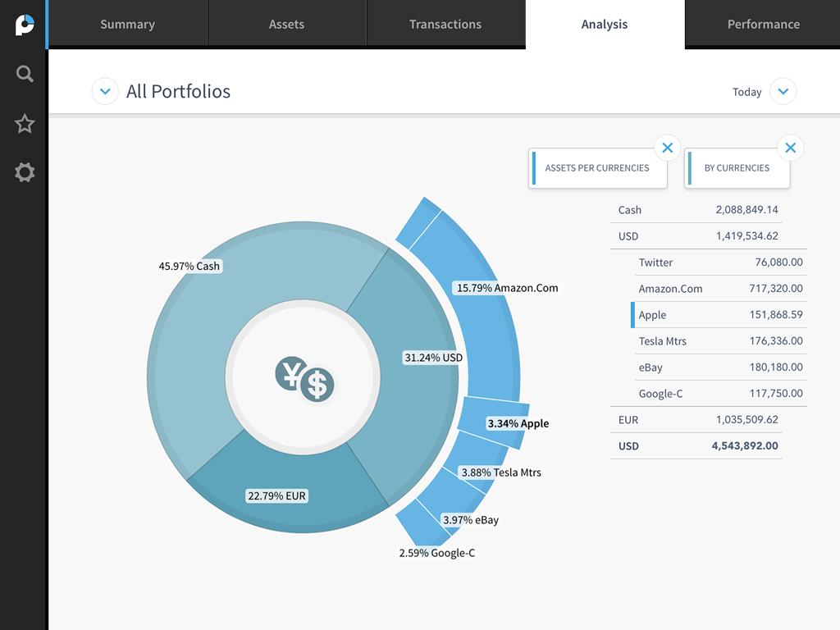The height and width of the screenshot is (630, 840).
Task: Toggle the ASSETS PER CURRENCIES chip
Action: 597,168
